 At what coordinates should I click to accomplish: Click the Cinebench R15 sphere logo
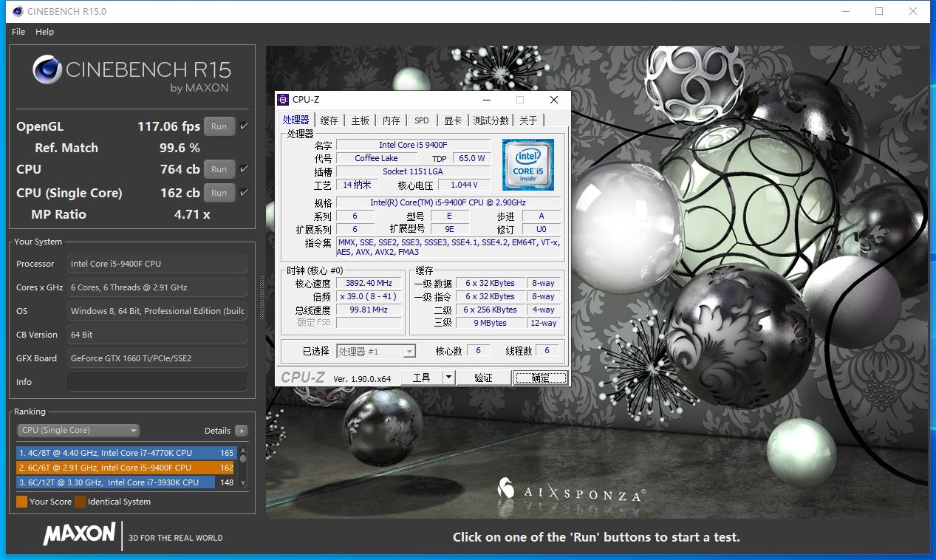point(47,70)
